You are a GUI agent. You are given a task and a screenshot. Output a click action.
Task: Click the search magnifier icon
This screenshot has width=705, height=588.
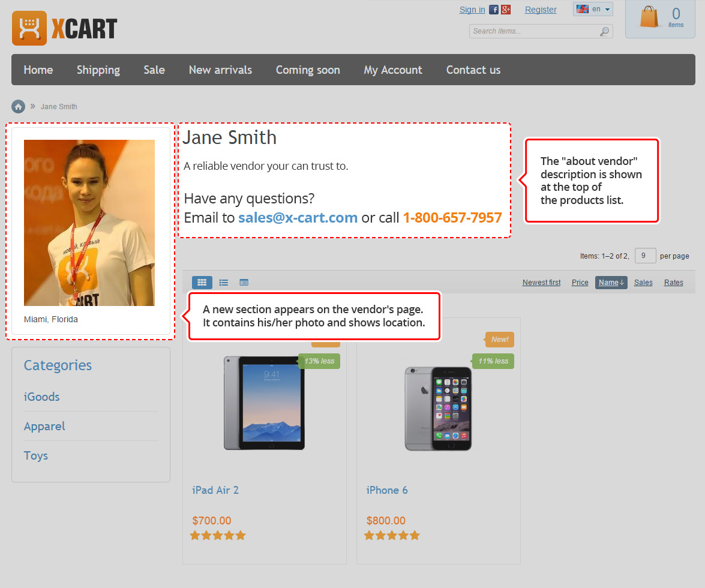(605, 31)
